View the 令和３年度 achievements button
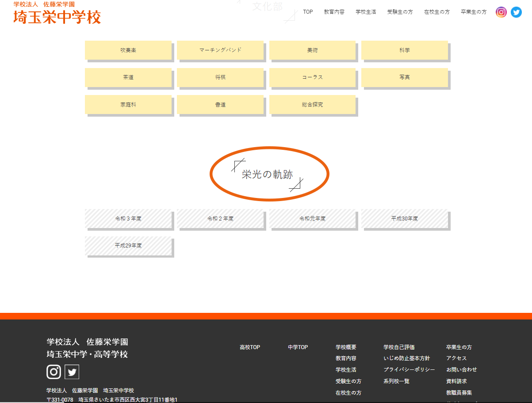Screen dimensions: 532x403 [128, 218]
